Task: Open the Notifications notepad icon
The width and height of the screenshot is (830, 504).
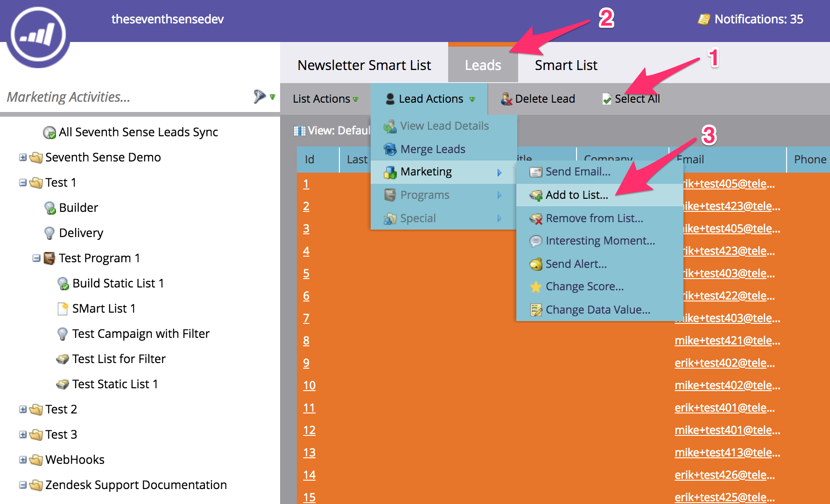Action: click(x=704, y=19)
